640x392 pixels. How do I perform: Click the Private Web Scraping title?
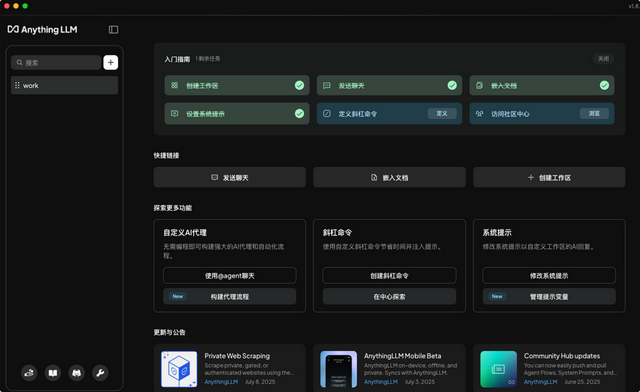[237, 356]
